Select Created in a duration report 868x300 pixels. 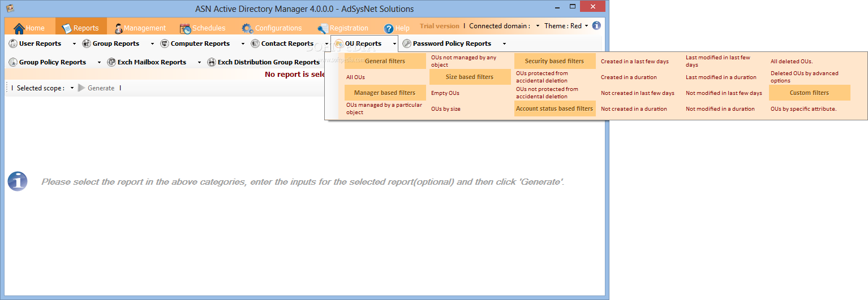629,77
